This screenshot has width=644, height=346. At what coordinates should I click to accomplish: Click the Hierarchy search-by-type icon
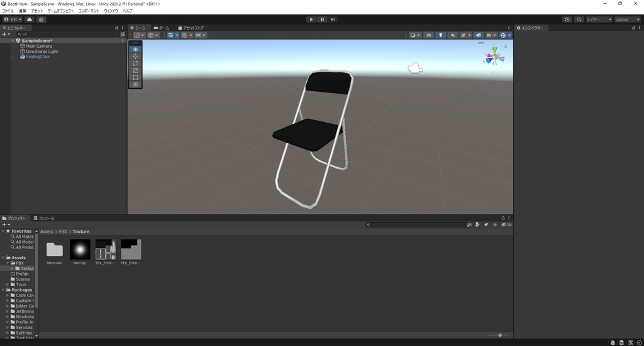click(123, 34)
